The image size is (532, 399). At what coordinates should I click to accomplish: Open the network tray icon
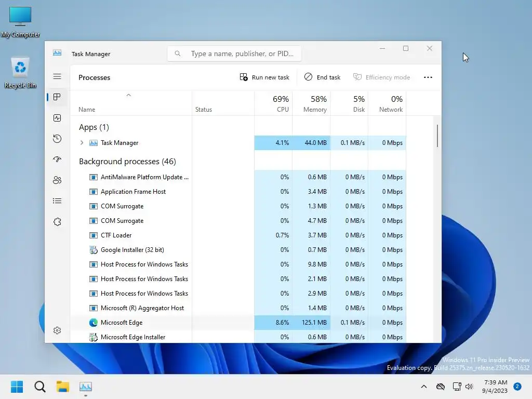click(457, 387)
